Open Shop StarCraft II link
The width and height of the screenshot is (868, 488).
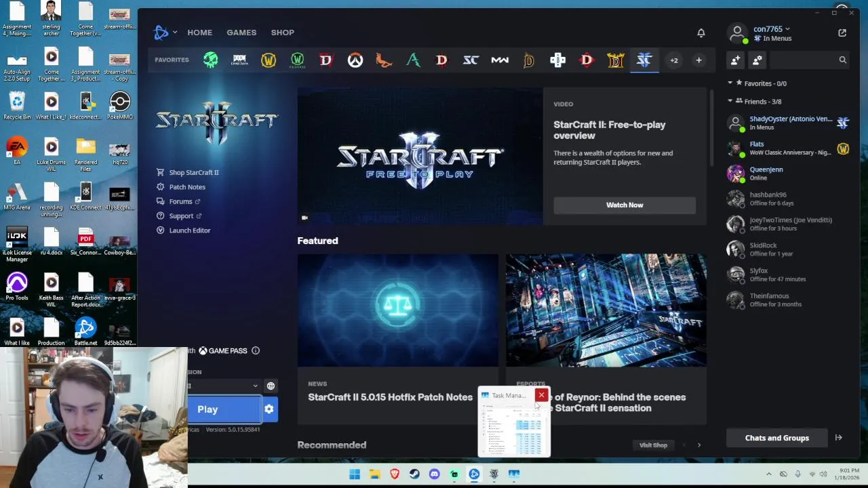(188, 172)
